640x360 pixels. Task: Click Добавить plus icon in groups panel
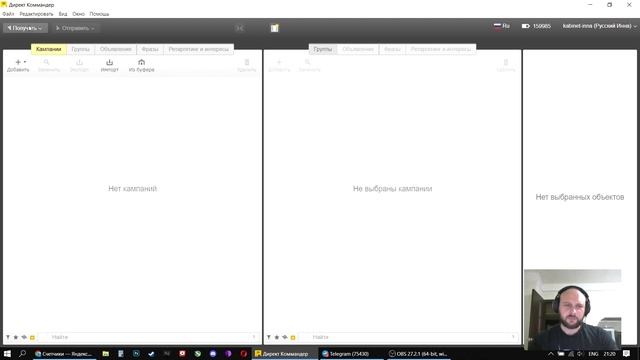(279, 65)
